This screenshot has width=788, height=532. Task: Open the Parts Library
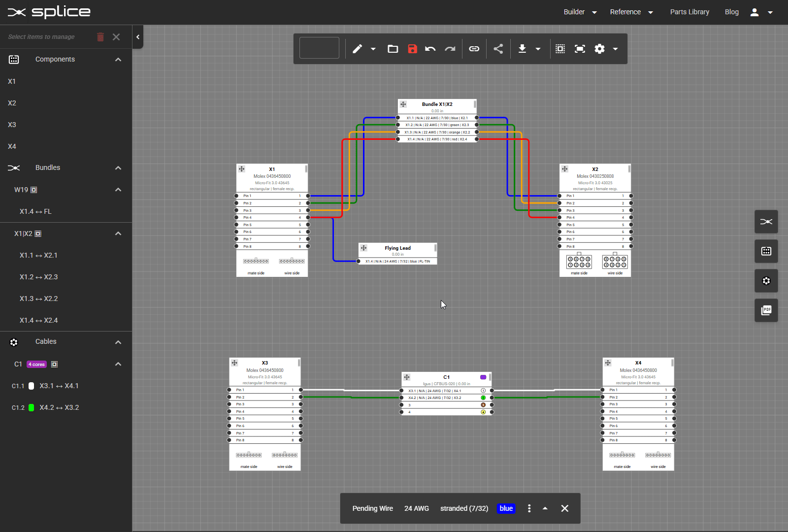click(689, 12)
